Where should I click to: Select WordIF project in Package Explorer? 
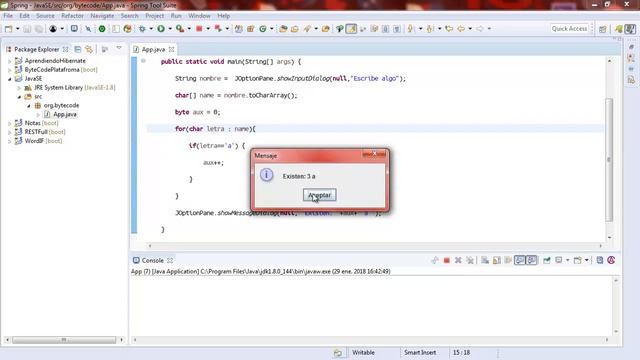pyautogui.click(x=34, y=141)
